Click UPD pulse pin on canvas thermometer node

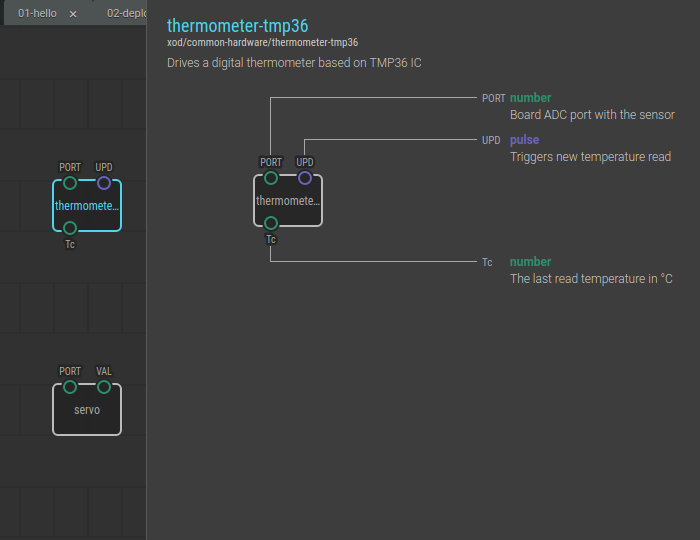[104, 183]
